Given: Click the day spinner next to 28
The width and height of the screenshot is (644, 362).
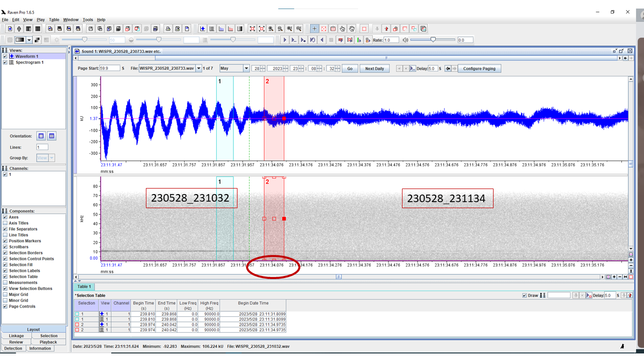Looking at the screenshot, I should coord(263,68).
